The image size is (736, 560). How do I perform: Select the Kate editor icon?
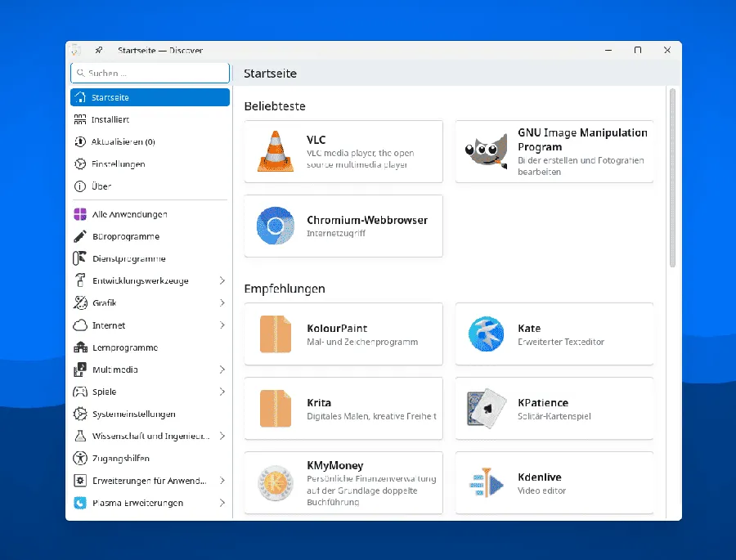(486, 334)
